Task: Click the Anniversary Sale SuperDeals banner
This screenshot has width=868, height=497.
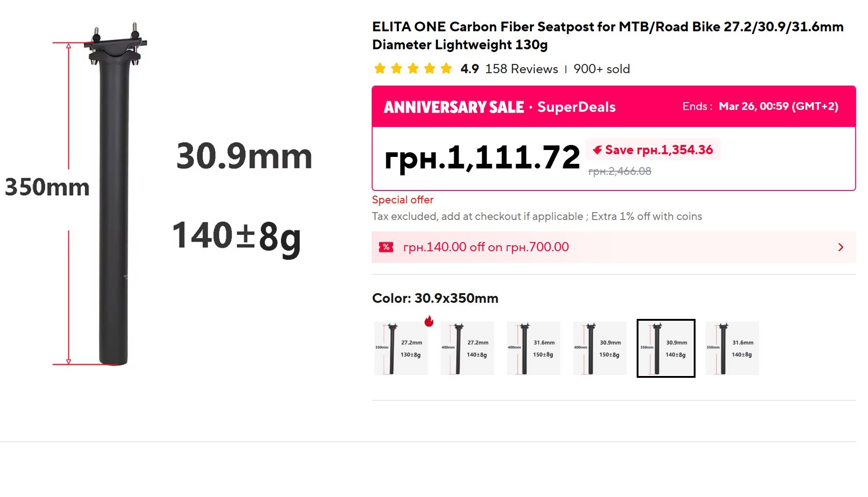Action: pyautogui.click(x=499, y=107)
